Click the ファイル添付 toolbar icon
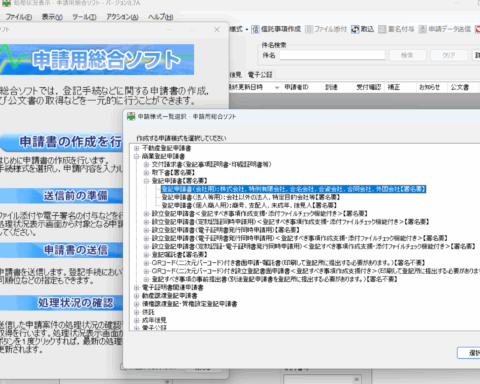 [x=309, y=29]
